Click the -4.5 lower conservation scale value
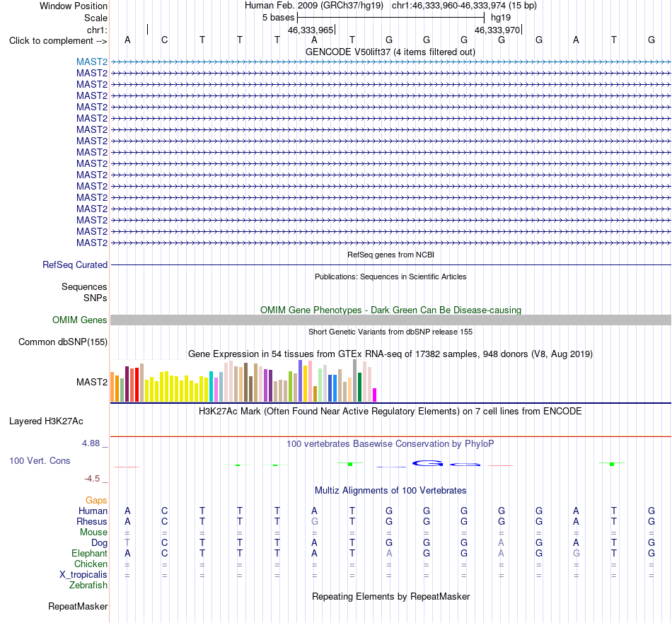This screenshot has height=623, width=672. pos(92,479)
